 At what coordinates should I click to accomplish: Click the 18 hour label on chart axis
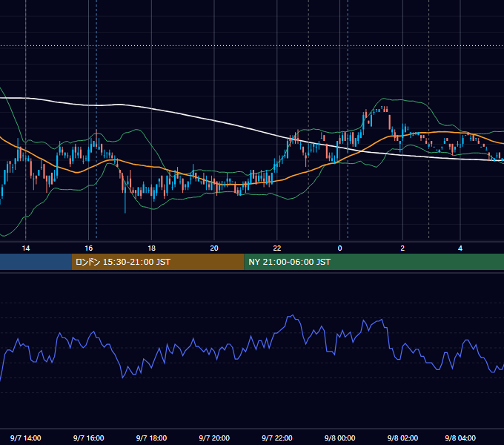point(151,248)
